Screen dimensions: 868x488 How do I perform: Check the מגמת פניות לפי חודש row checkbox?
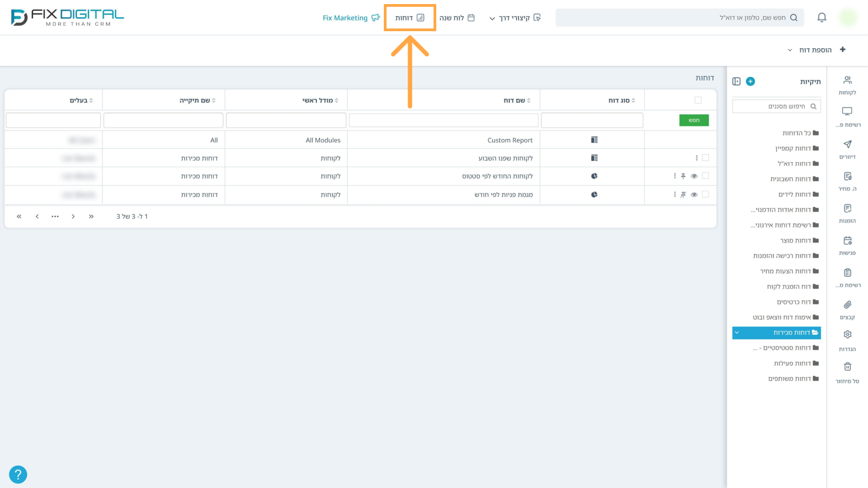point(705,194)
